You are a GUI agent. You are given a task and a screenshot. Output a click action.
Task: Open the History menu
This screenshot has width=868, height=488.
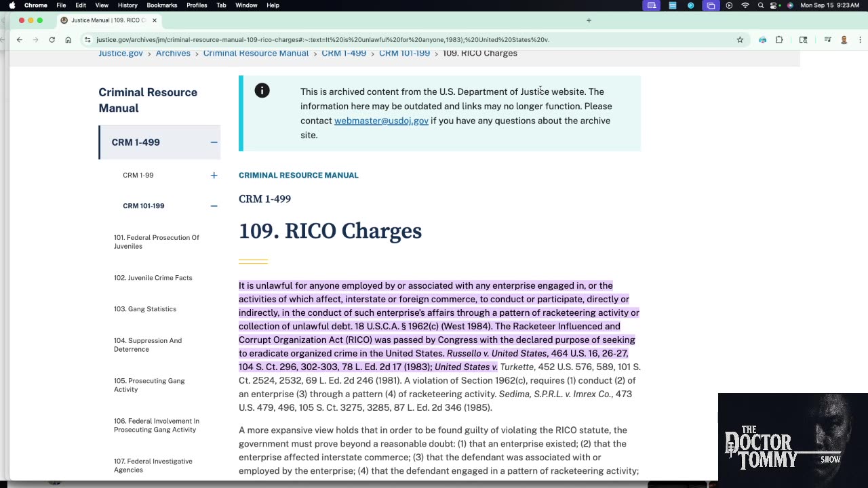tap(127, 5)
